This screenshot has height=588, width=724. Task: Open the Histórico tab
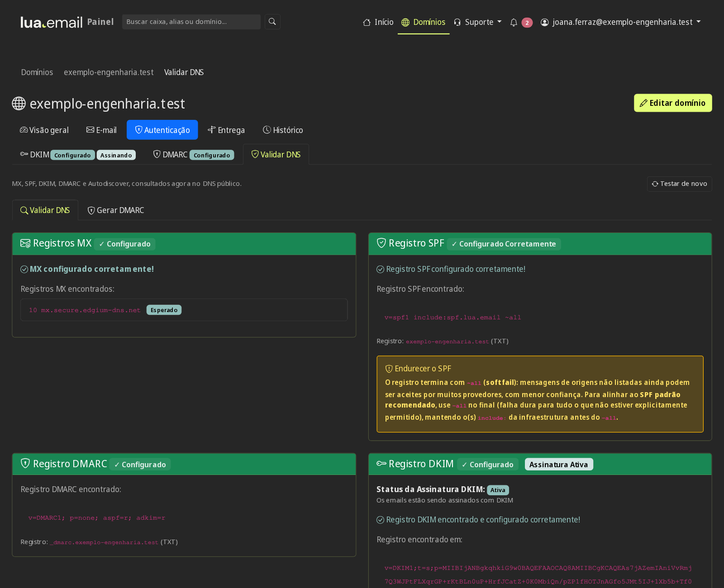[x=283, y=130]
